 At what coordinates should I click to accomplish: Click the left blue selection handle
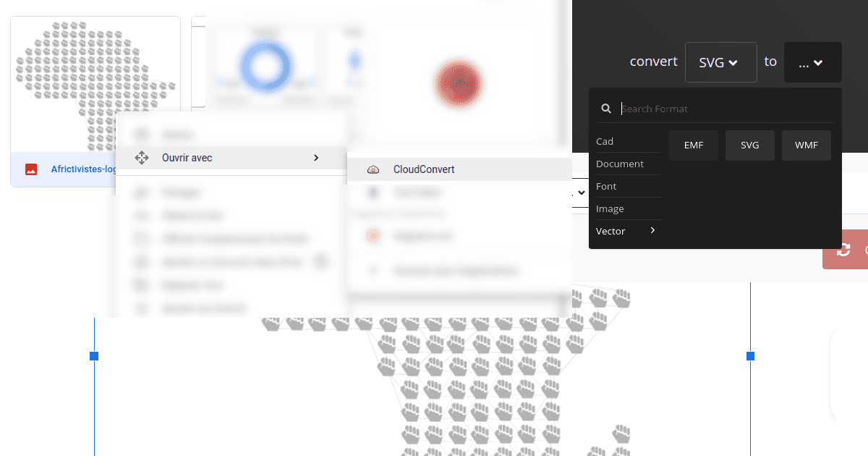tap(93, 355)
